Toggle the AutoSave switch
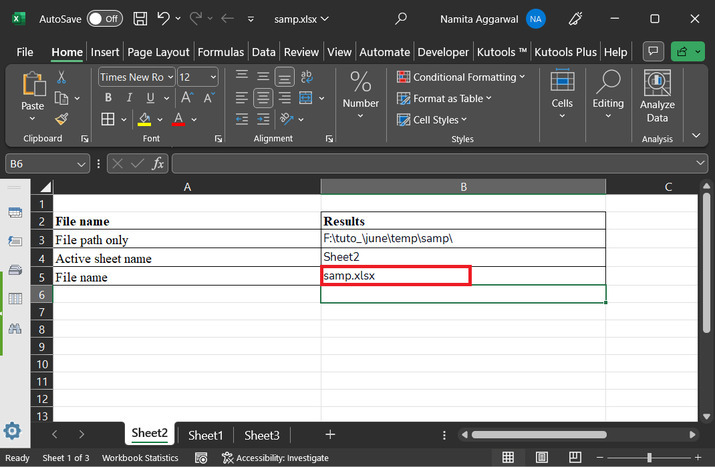The height and width of the screenshot is (467, 715). (105, 18)
